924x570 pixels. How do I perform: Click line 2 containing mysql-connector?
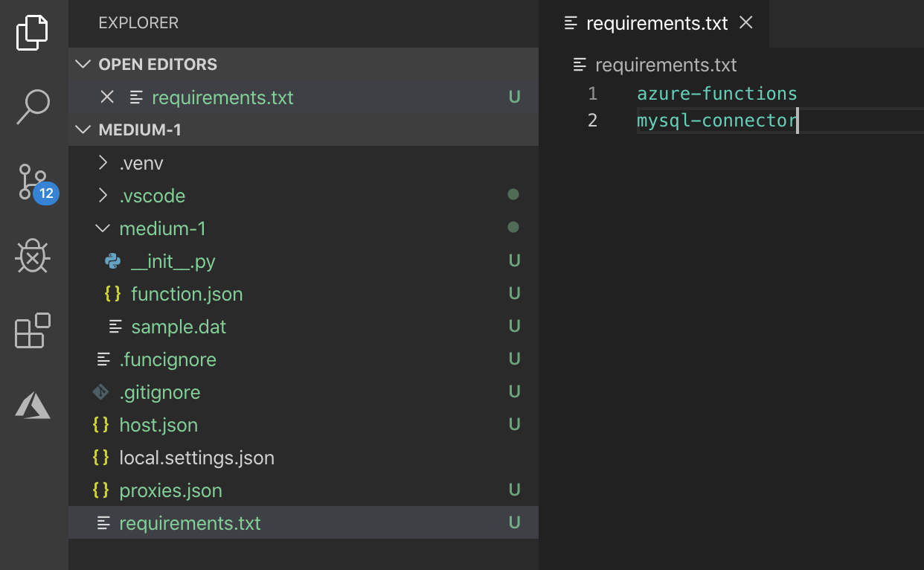[716, 120]
